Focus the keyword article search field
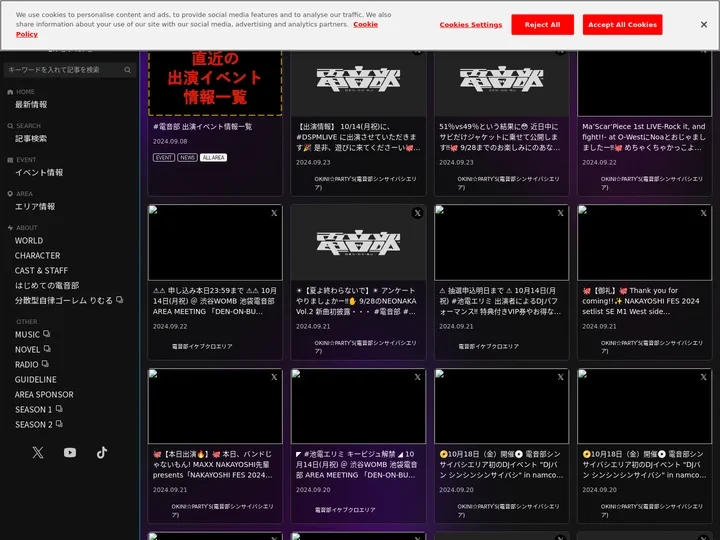The width and height of the screenshot is (720, 540). click(x=70, y=70)
